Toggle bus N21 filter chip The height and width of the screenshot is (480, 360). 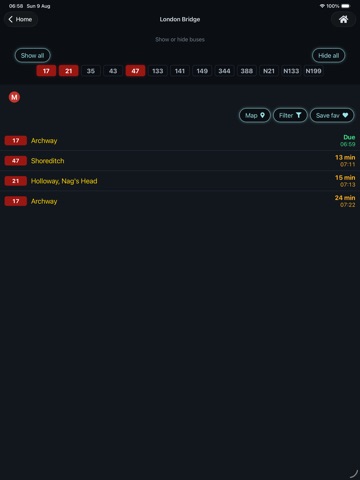(x=269, y=71)
